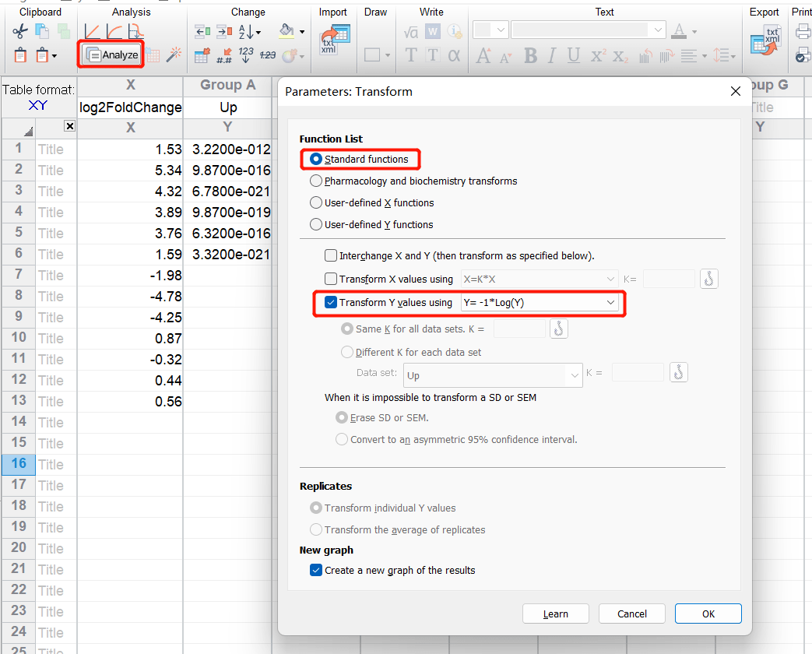This screenshot has width=812, height=654.
Task: Click the Print icon
Action: click(803, 32)
